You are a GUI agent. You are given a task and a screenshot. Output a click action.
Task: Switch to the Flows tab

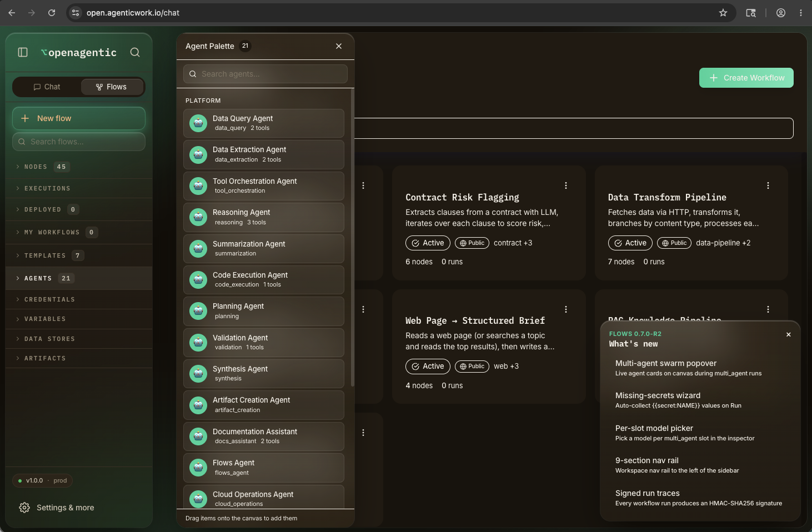pyautogui.click(x=112, y=87)
